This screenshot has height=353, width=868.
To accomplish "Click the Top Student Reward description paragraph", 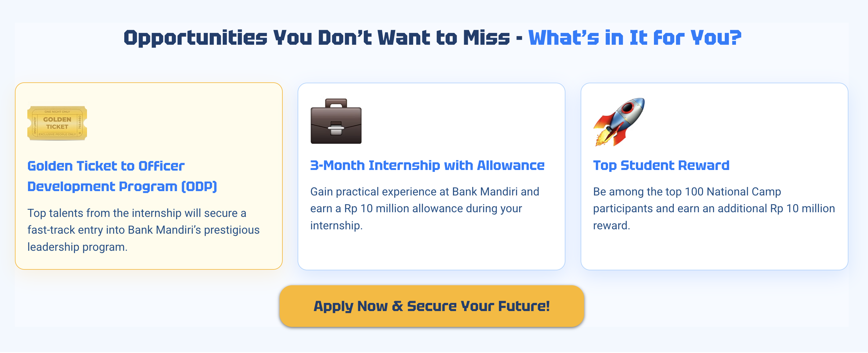I will click(714, 209).
